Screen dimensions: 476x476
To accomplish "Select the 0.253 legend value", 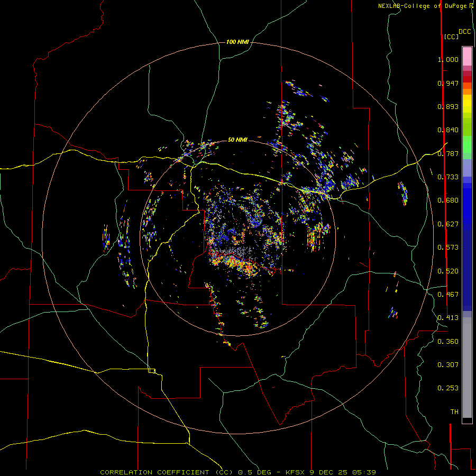I will [x=448, y=388].
